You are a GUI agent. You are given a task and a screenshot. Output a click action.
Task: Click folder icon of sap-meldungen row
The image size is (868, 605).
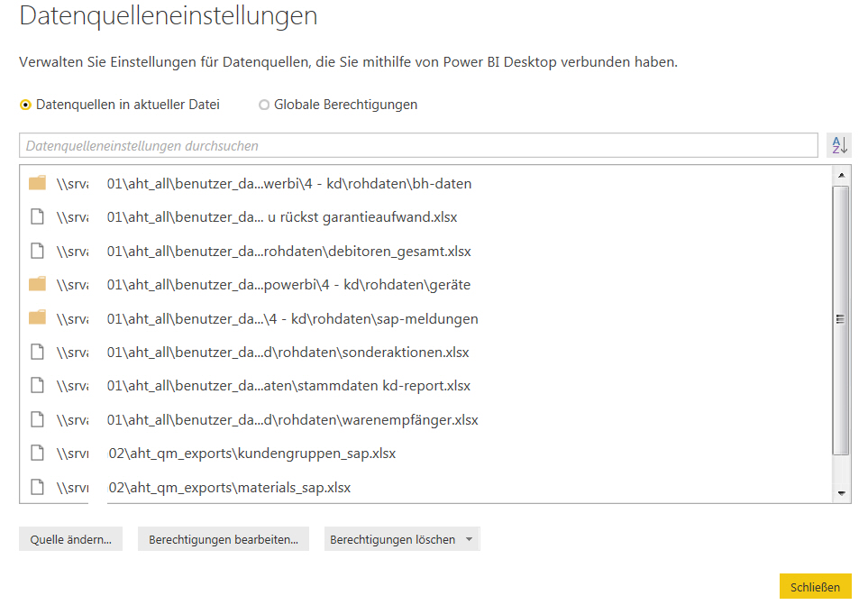coord(37,317)
